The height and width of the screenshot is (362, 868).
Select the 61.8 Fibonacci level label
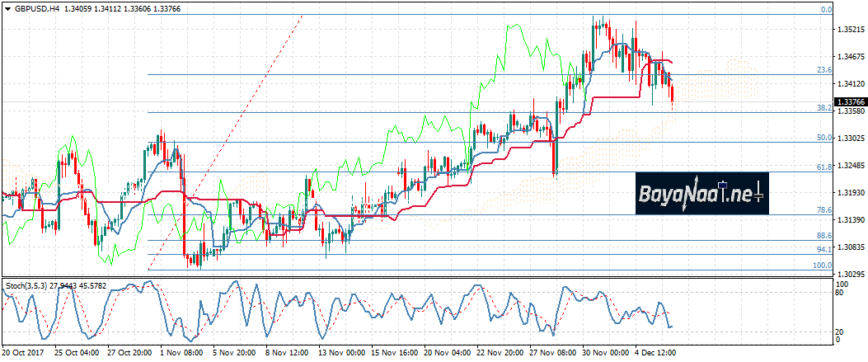823,167
